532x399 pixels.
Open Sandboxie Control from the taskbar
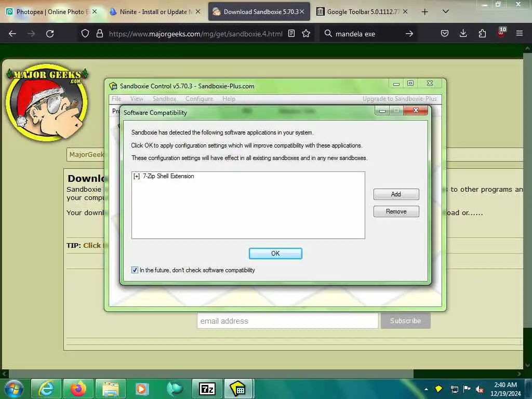pos(238,389)
